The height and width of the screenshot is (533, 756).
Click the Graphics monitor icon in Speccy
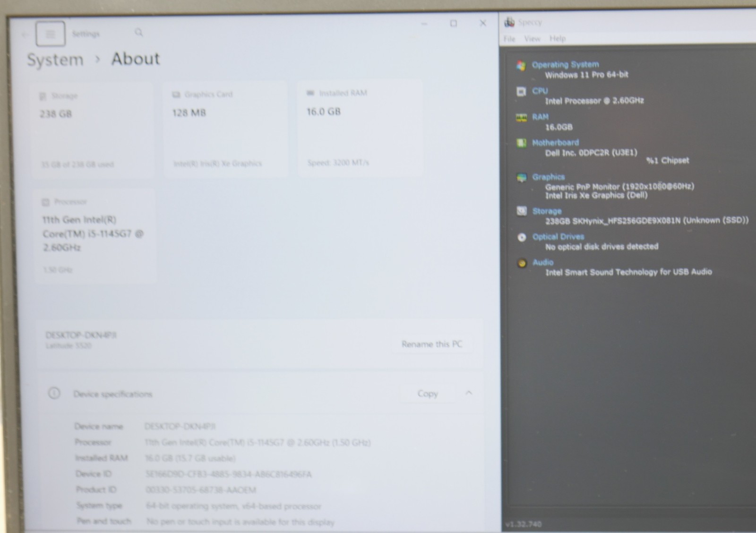[522, 178]
